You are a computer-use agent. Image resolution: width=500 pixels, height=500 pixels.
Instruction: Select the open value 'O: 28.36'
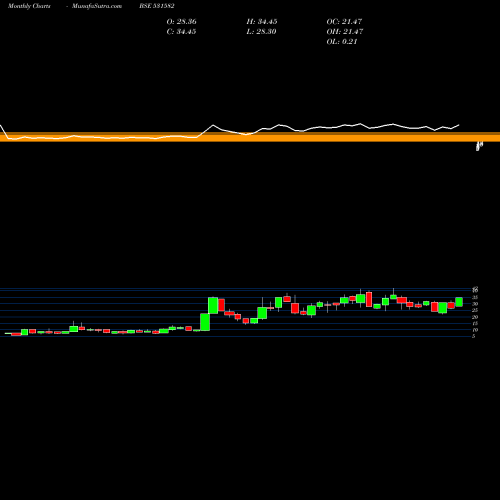[x=181, y=22]
